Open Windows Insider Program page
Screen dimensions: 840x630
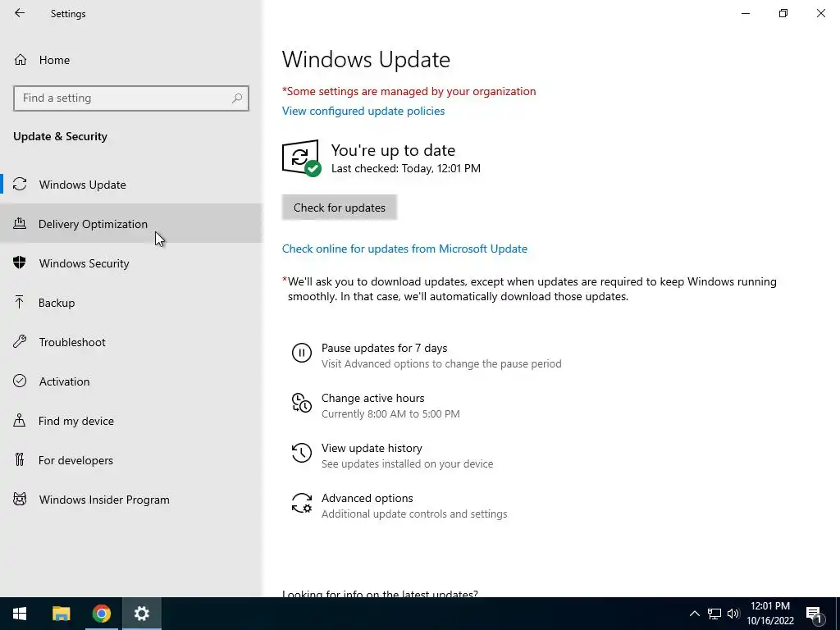[131, 500]
